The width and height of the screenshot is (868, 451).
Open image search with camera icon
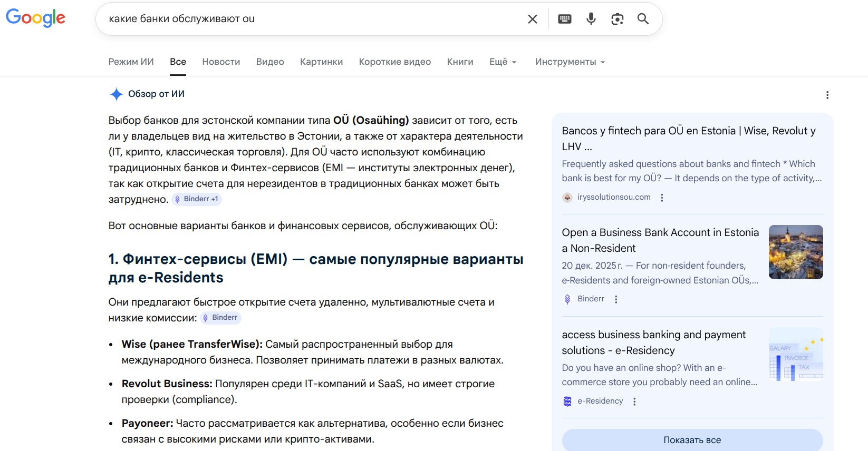(617, 19)
